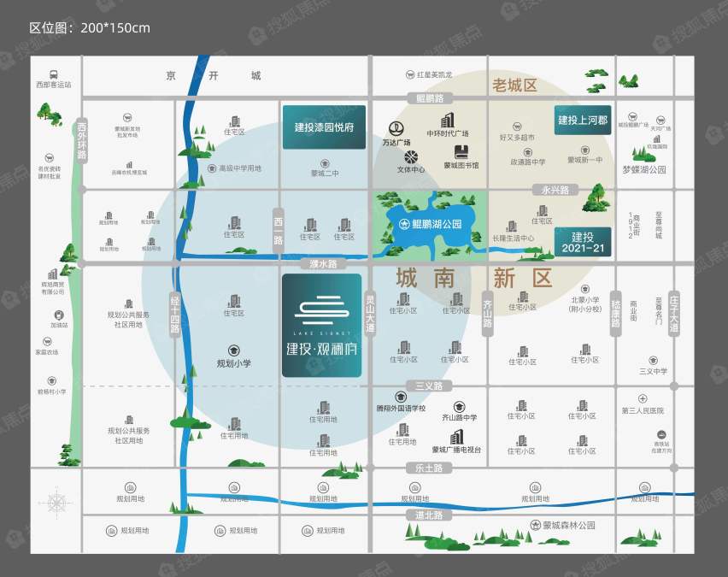Click the 腾翔外国语学校 school icon
Image resolution: width=728 pixels, height=577 pixels.
point(401,397)
